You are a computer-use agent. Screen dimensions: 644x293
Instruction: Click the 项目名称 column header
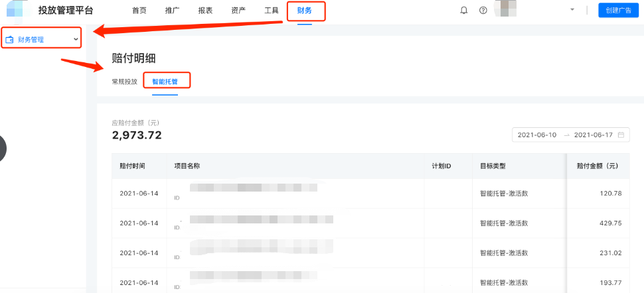pyautogui.click(x=187, y=166)
